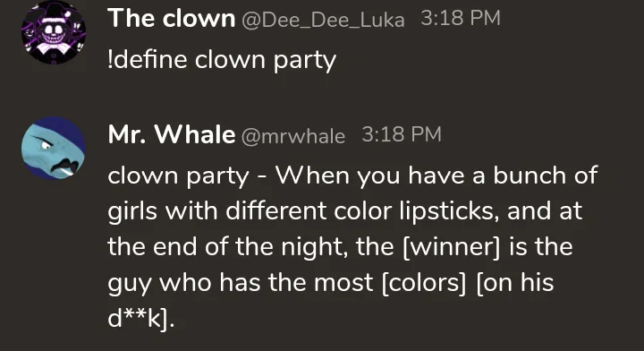Click the word "girls" in Mr. Whale's reply
The image size is (644, 351).
(132, 212)
